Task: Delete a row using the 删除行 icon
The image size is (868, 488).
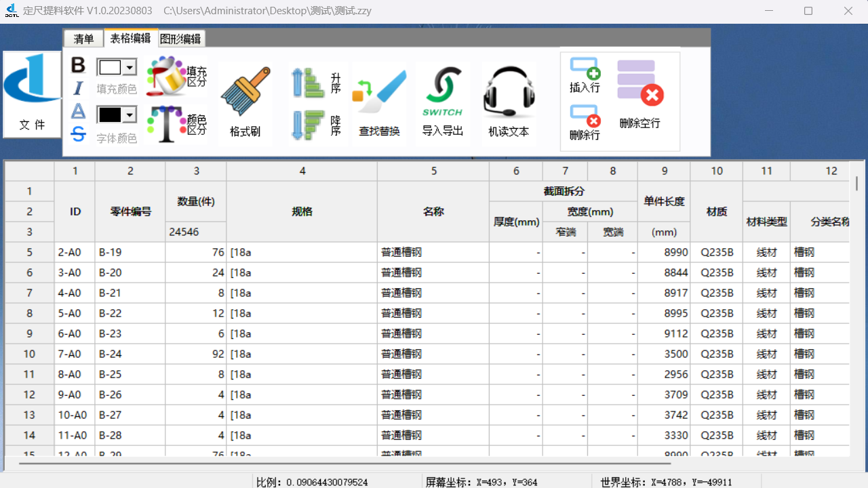Action: tap(583, 122)
